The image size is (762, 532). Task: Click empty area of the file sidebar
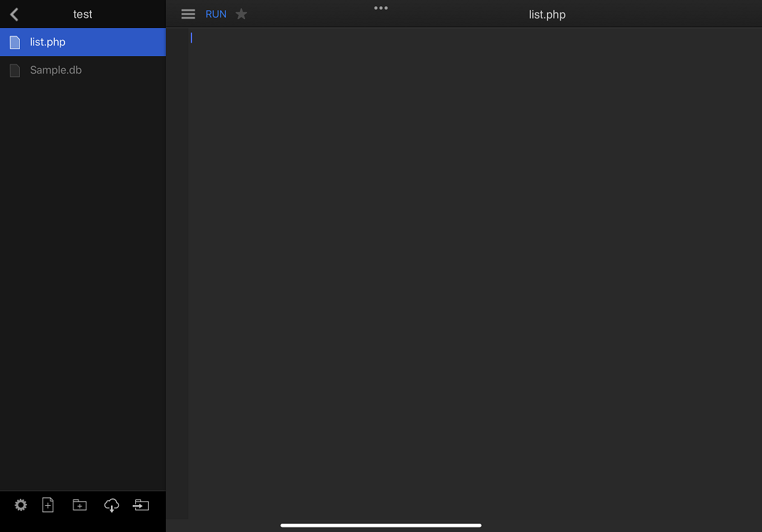tap(83, 287)
